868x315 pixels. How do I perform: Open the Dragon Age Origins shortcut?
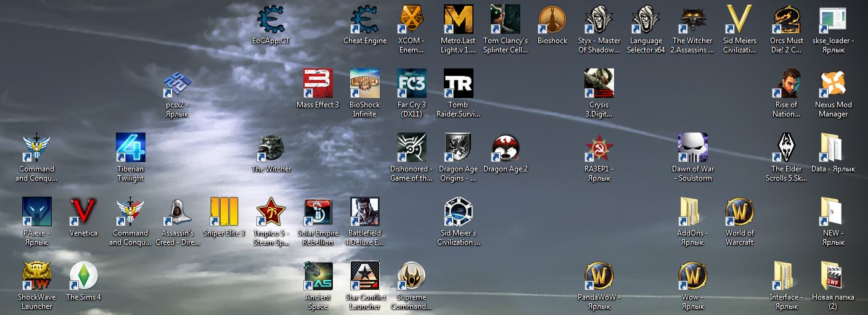coord(459,148)
